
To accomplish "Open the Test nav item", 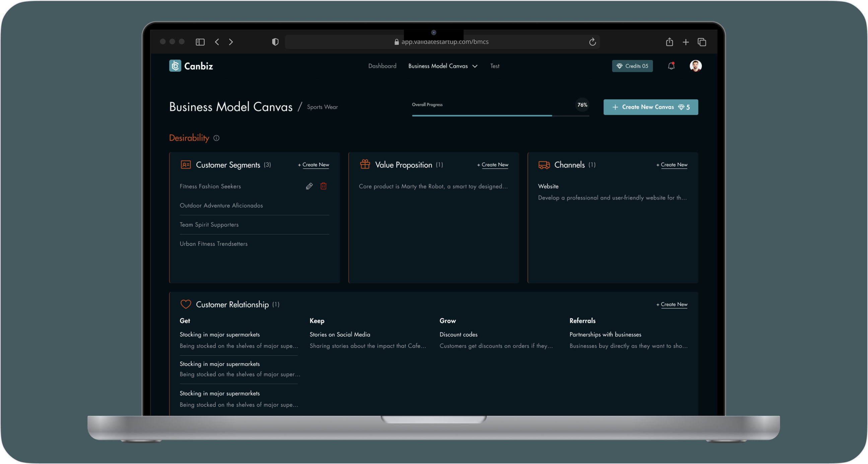I will click(494, 66).
